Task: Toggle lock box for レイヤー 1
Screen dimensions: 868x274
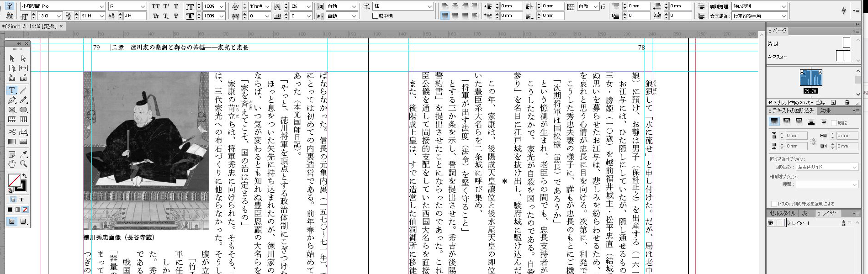Action: tap(780, 223)
